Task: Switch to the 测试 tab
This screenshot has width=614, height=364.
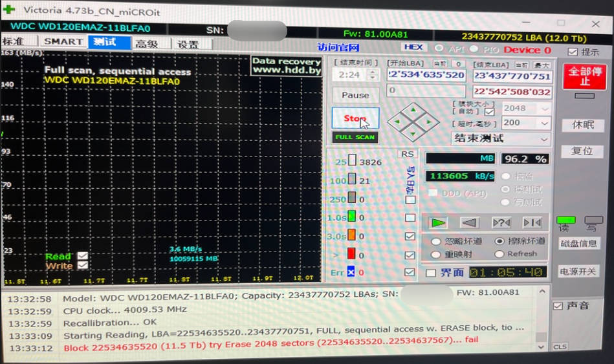Action: coord(109,42)
